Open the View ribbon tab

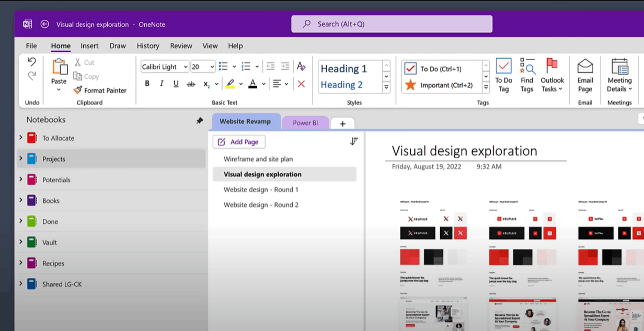[210, 45]
